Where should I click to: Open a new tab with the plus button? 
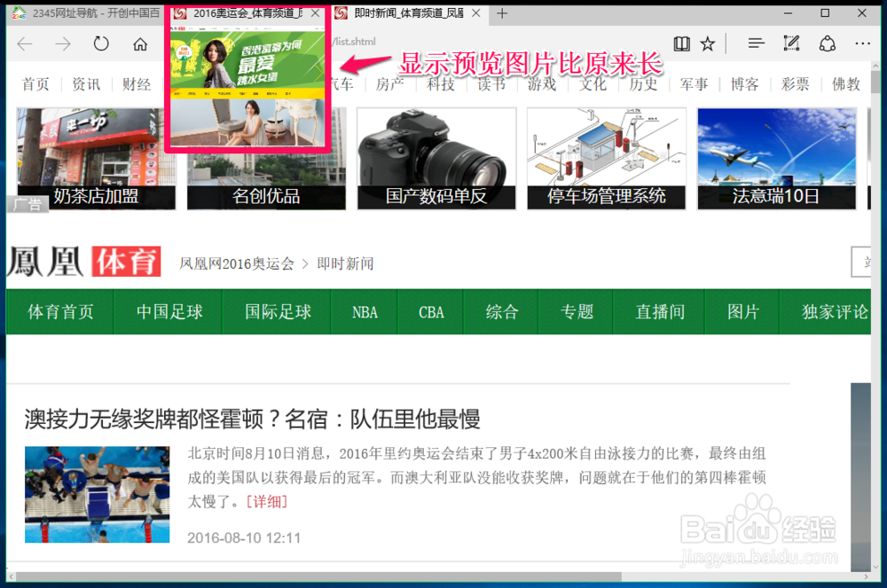(x=502, y=13)
